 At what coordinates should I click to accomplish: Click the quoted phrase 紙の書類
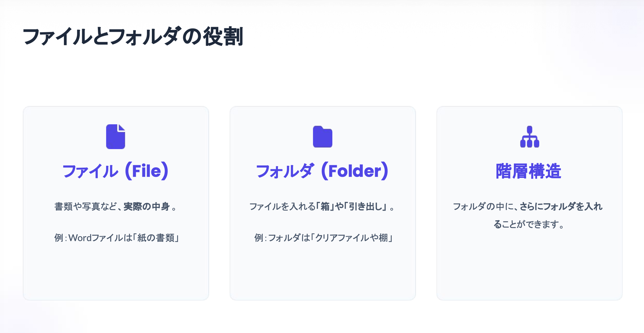pos(156,238)
